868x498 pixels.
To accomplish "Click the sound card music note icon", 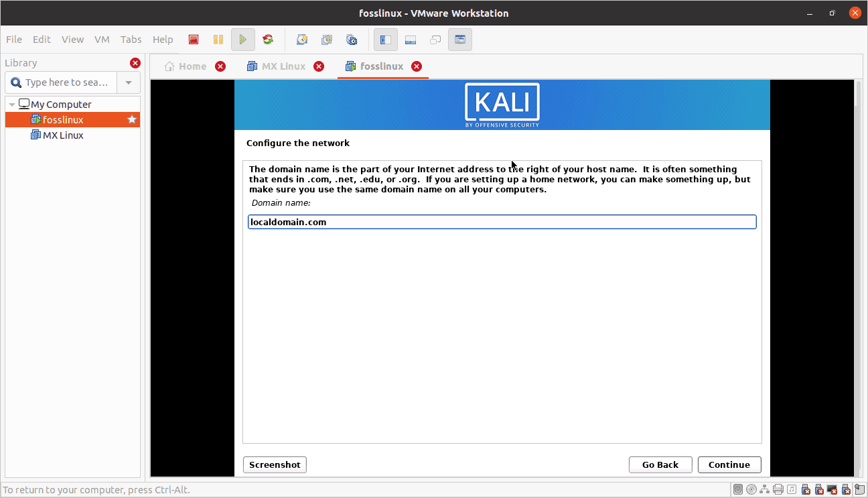I will point(792,489).
